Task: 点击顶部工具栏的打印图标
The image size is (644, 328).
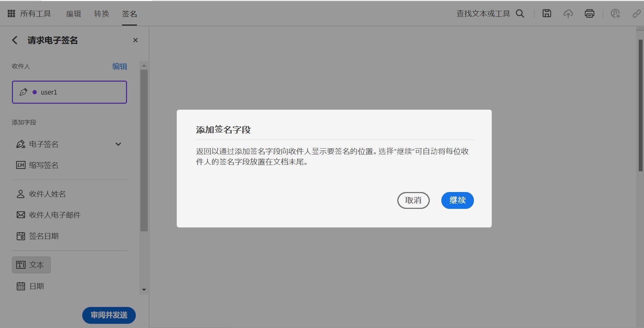Action: point(589,13)
